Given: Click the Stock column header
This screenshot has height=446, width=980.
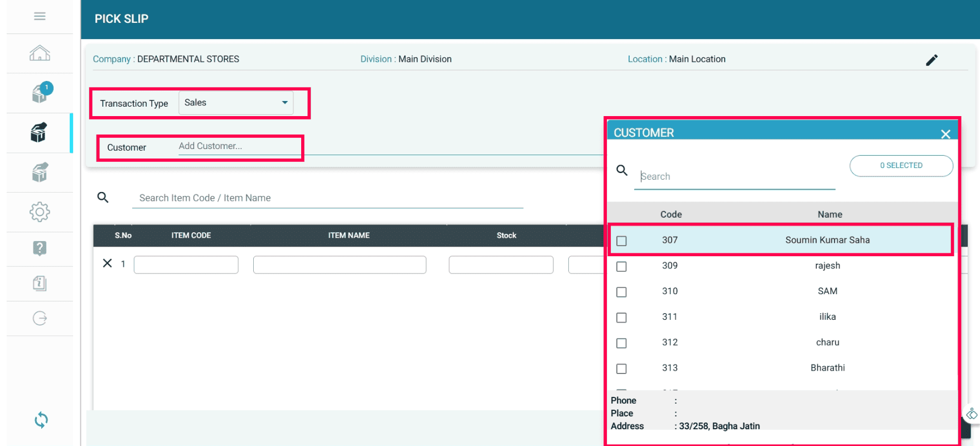Looking at the screenshot, I should pyautogui.click(x=506, y=236).
